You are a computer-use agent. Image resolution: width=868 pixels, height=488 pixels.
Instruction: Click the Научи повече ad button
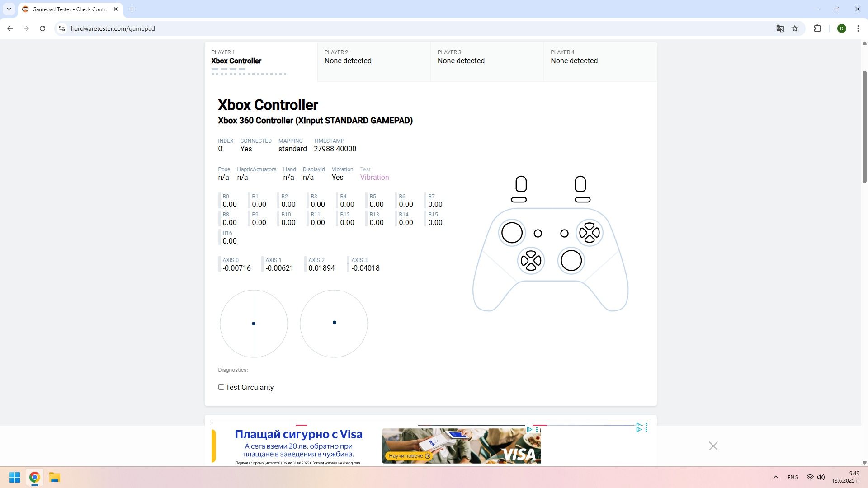tap(410, 456)
